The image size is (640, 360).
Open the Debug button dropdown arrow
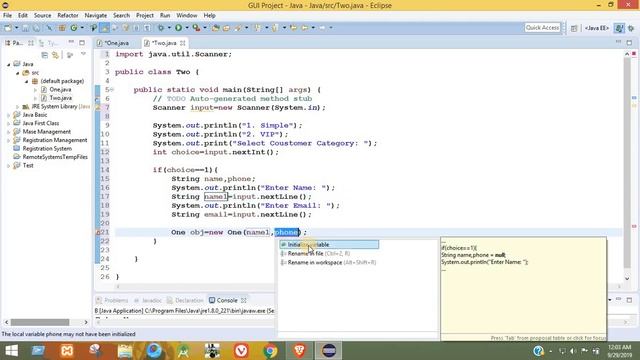point(169,28)
